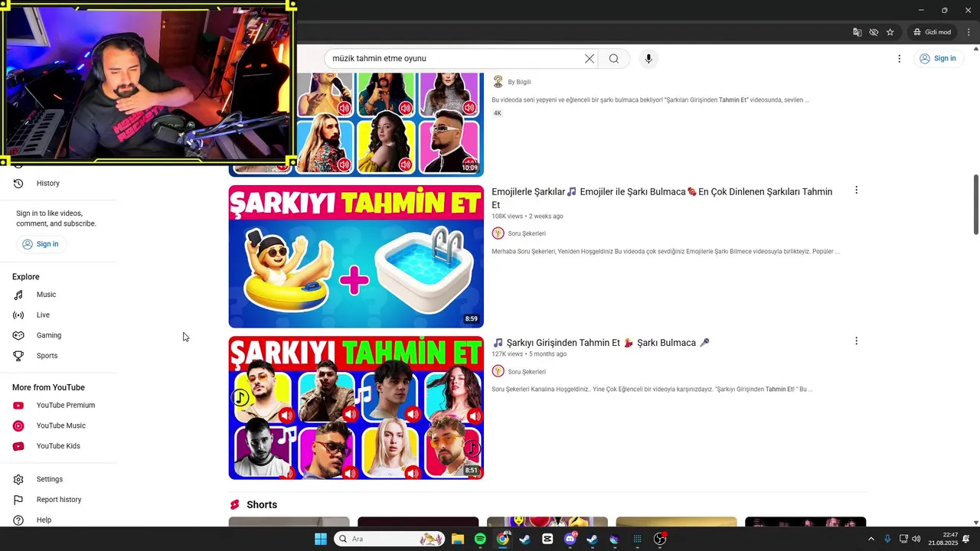The height and width of the screenshot is (551, 980).
Task: Open History in the sidebar
Action: point(47,183)
